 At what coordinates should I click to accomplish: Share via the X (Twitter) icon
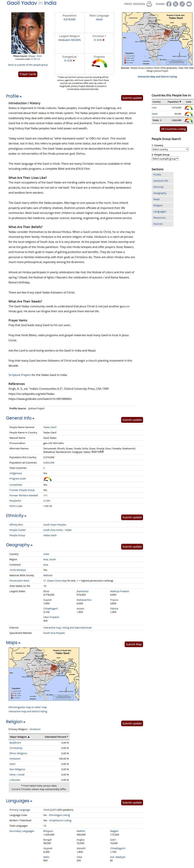coord(176,4)
